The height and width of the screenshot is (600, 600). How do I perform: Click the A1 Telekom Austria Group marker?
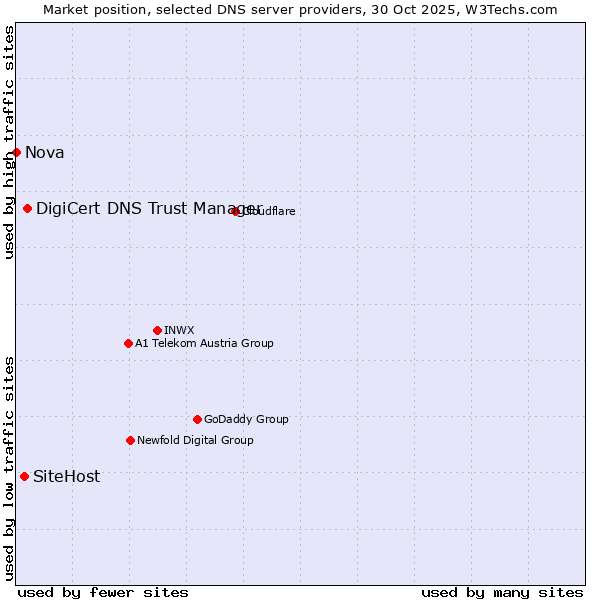pos(128,344)
